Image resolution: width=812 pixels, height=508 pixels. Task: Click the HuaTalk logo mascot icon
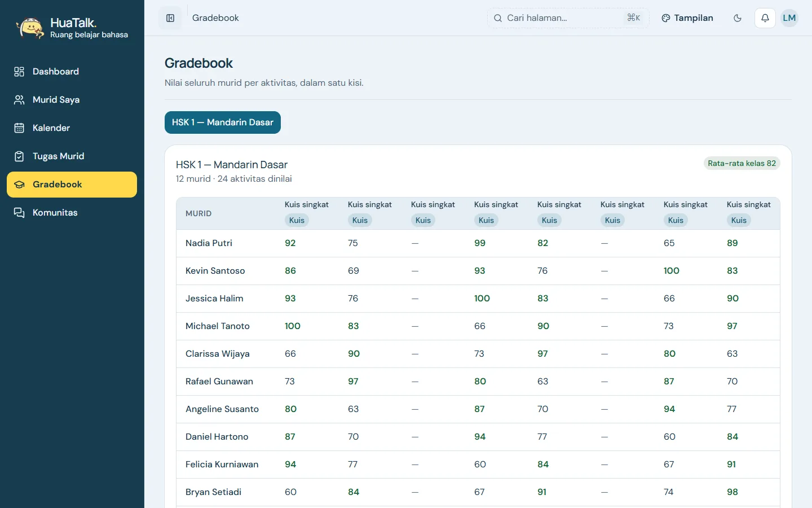click(x=30, y=28)
